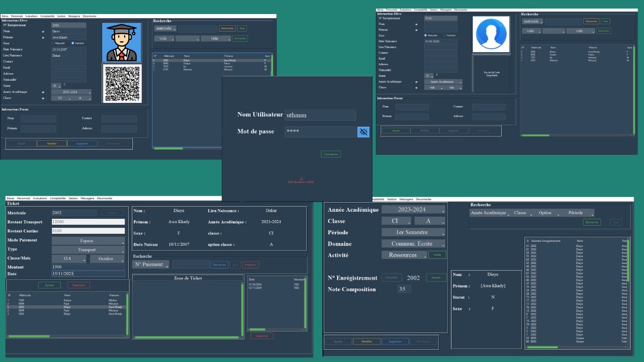Click Déconnecter menu in evaluation window

pos(424,199)
